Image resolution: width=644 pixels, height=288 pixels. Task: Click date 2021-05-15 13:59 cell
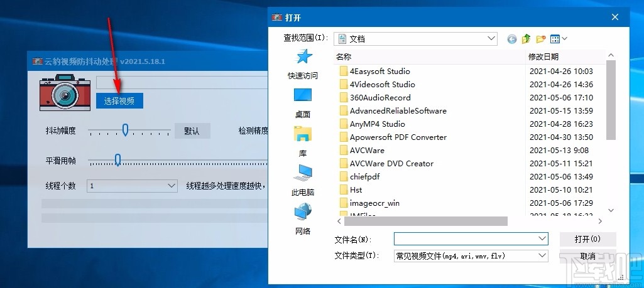(561, 111)
